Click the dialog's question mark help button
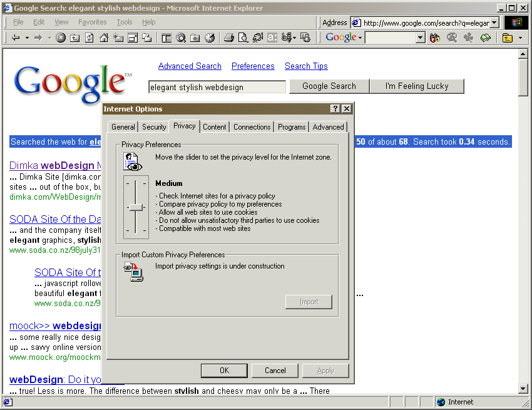This screenshot has height=410, width=532. point(335,109)
